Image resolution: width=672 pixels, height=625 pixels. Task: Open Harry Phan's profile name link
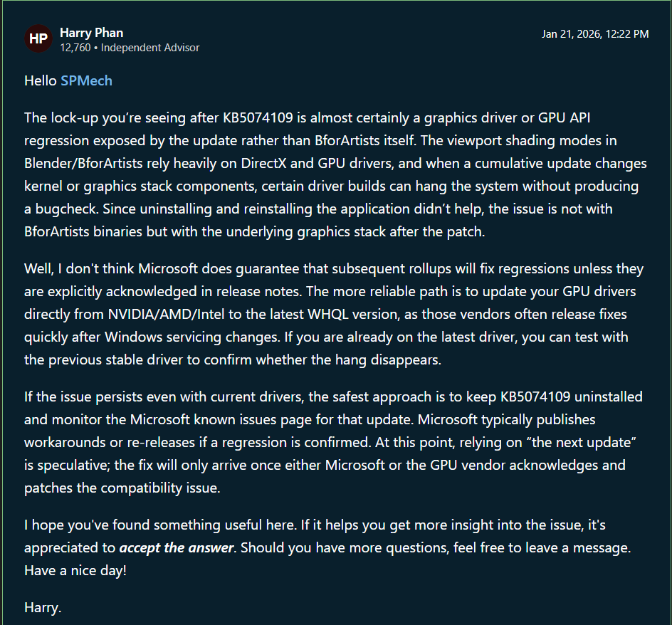(x=92, y=33)
